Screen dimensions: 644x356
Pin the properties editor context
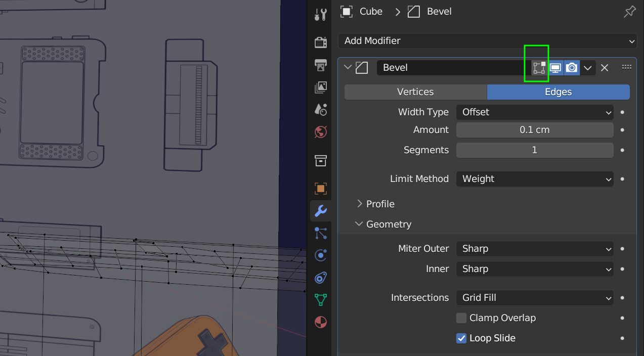(x=629, y=12)
